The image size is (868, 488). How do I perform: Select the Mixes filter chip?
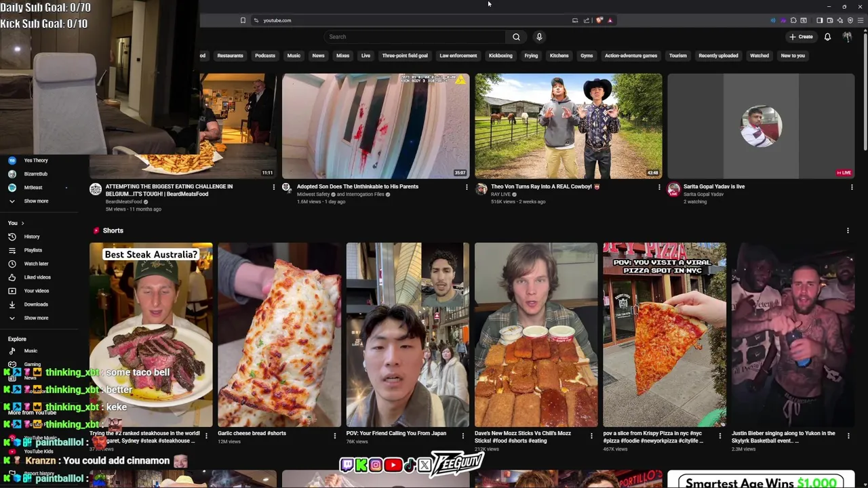[x=342, y=56]
